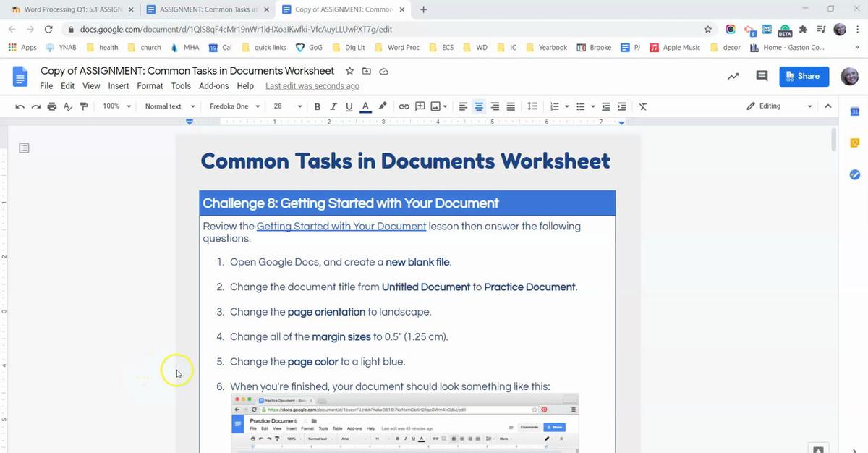Screen dimensions: 868x453
Task: Open line spacing options
Action: [x=532, y=106]
